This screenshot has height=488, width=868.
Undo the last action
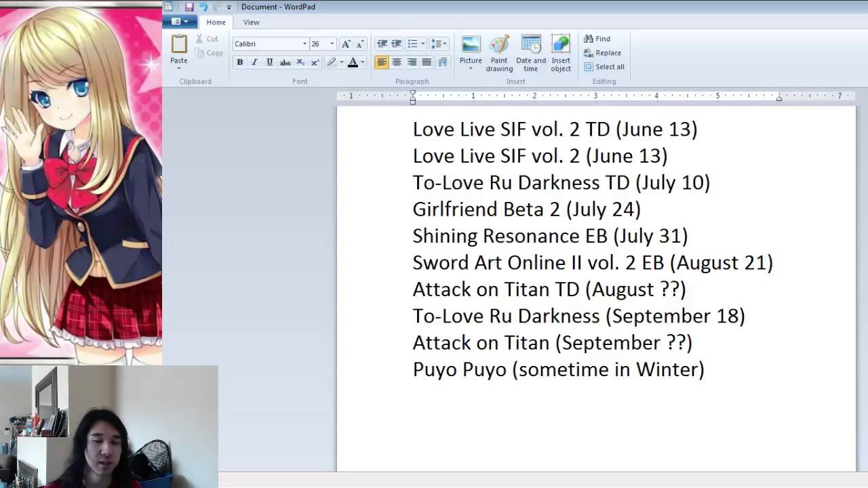203,7
